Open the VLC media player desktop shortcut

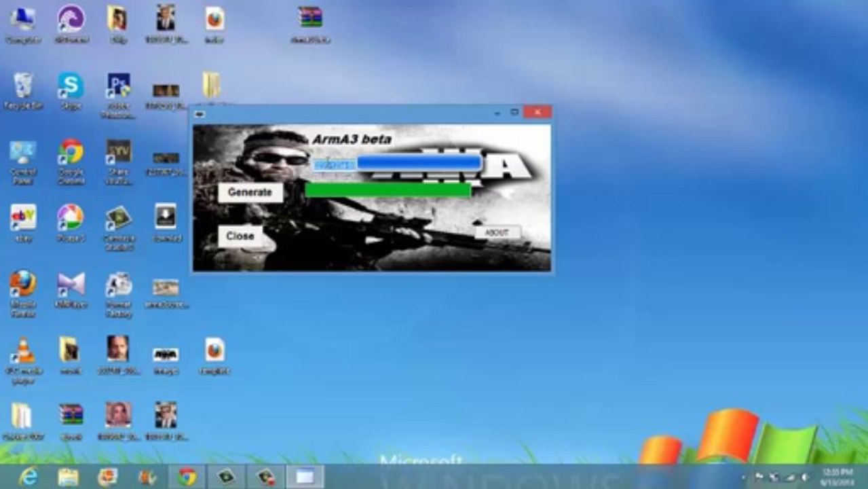coord(23,360)
